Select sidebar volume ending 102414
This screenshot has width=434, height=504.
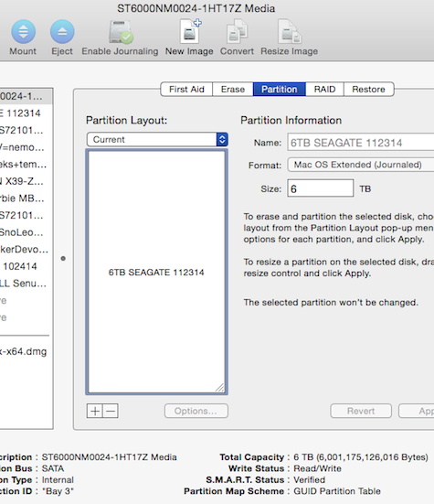[26, 266]
